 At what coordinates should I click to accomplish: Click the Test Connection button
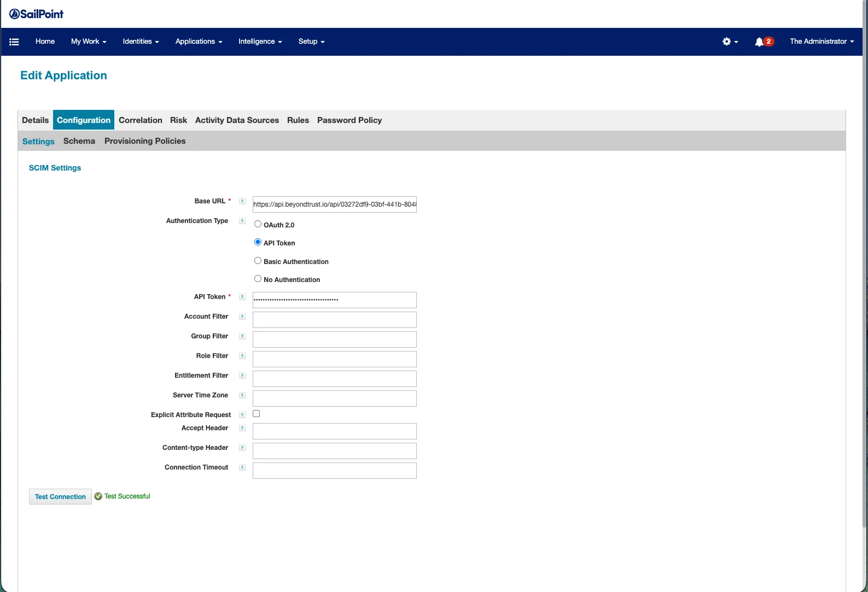pos(60,496)
